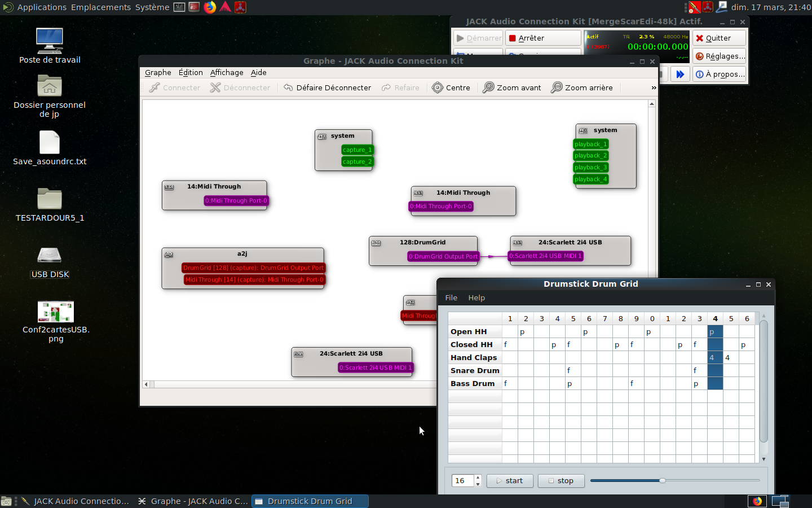Increase the Drum Grid column count stepper
Image resolution: width=812 pixels, height=508 pixels.
coord(478,478)
